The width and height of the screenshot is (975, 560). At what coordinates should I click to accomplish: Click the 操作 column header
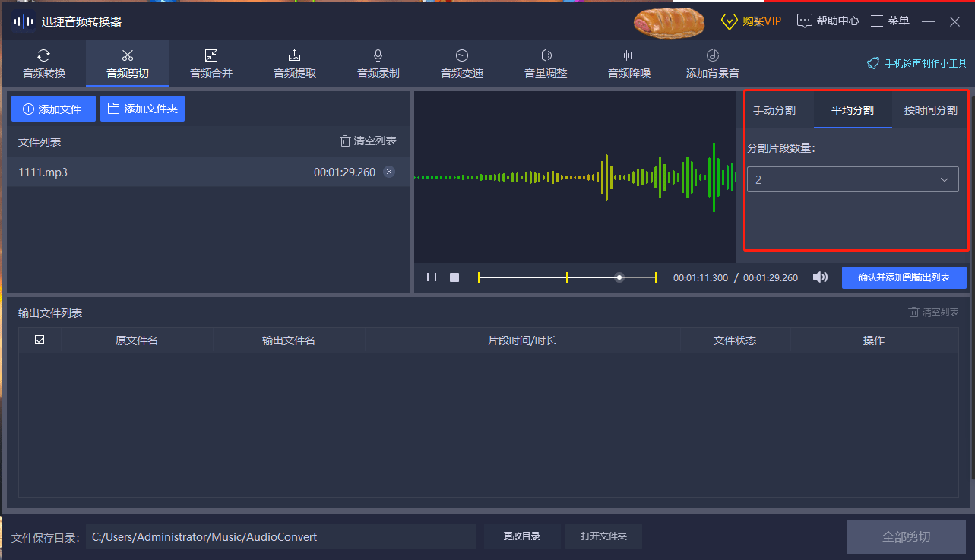pos(874,340)
